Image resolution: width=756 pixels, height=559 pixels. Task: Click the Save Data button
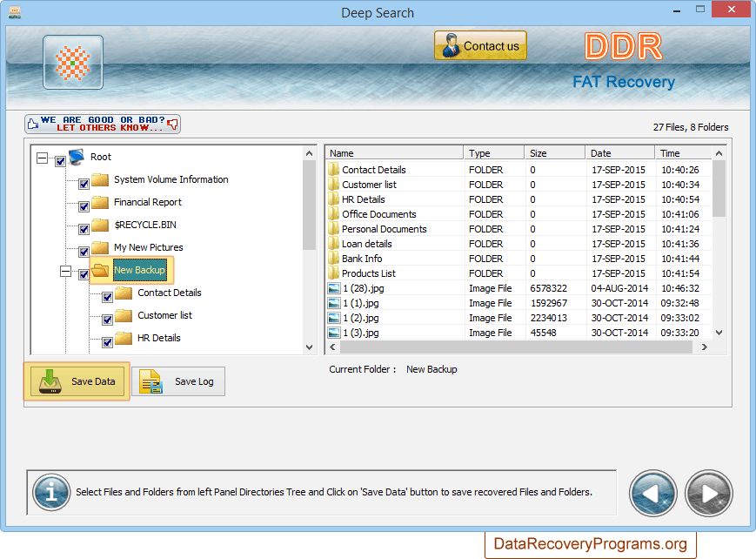pos(77,381)
